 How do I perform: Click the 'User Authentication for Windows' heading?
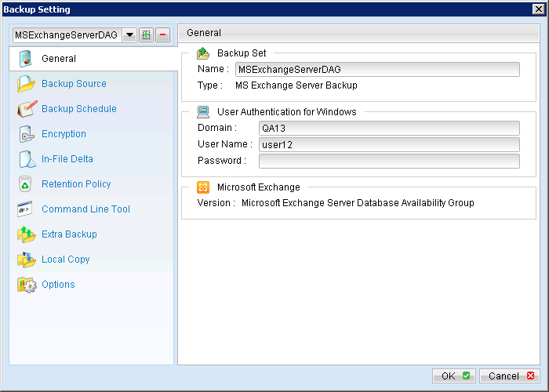click(287, 112)
